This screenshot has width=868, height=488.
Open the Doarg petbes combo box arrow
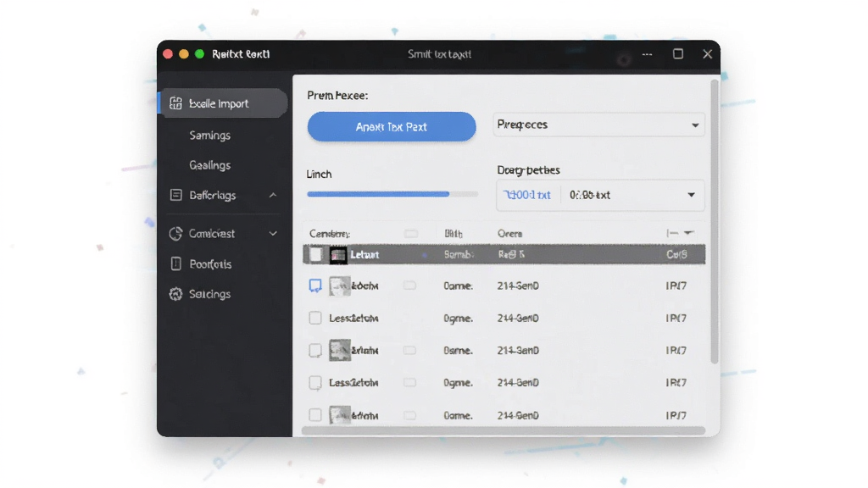(x=691, y=195)
